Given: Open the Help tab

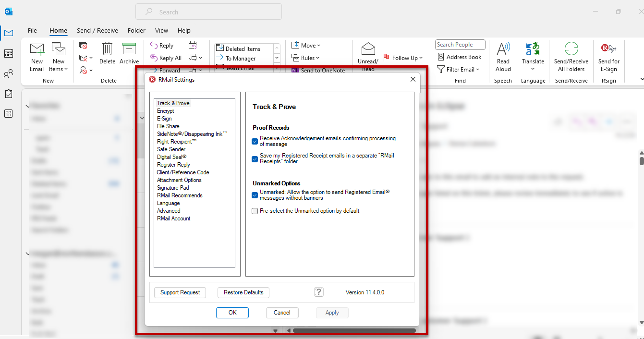Looking at the screenshot, I should pyautogui.click(x=184, y=30).
